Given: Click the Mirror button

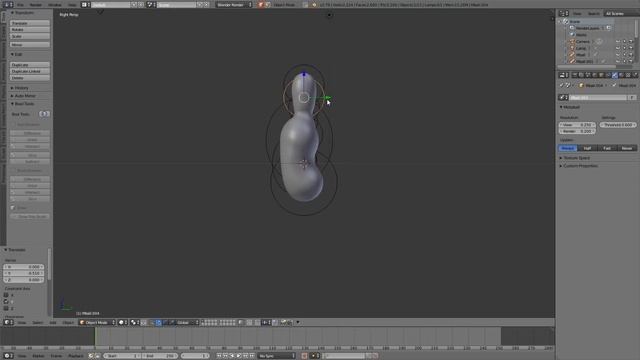Looking at the screenshot, I should (x=30, y=44).
